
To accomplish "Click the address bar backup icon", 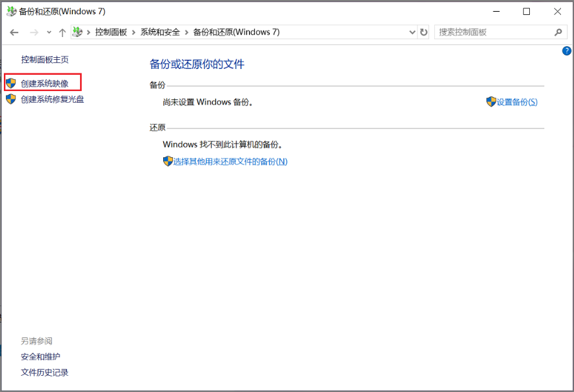I will 77,32.
